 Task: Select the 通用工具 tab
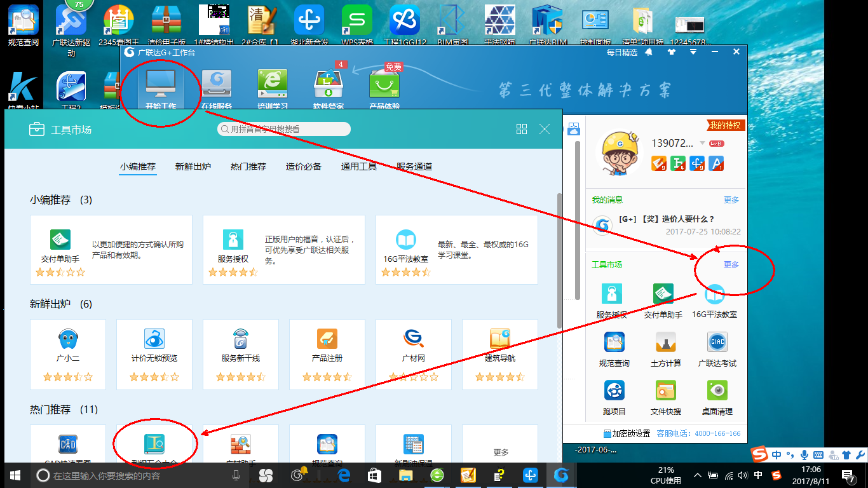[359, 166]
